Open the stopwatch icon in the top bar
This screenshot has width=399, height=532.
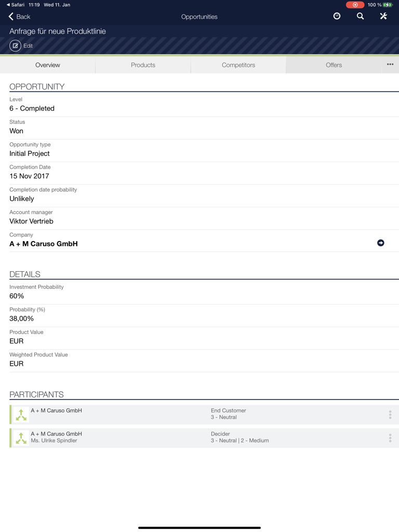pyautogui.click(x=337, y=16)
